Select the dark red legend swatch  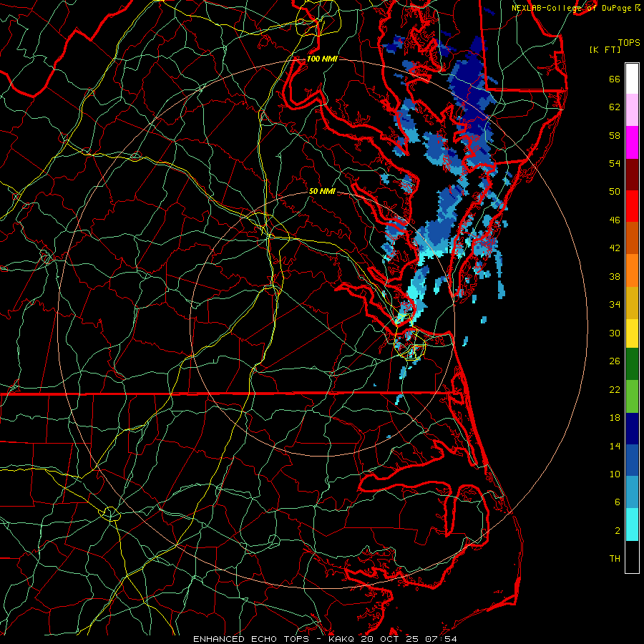click(632, 175)
